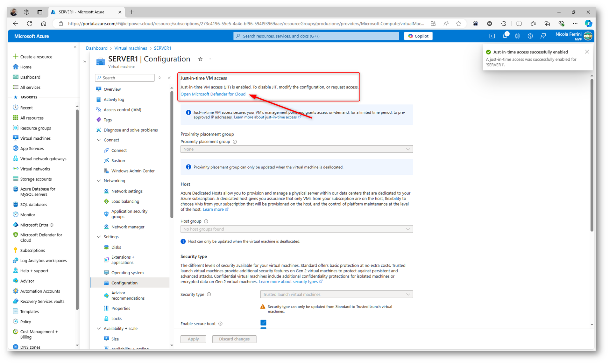Click the Copilot button

click(418, 36)
